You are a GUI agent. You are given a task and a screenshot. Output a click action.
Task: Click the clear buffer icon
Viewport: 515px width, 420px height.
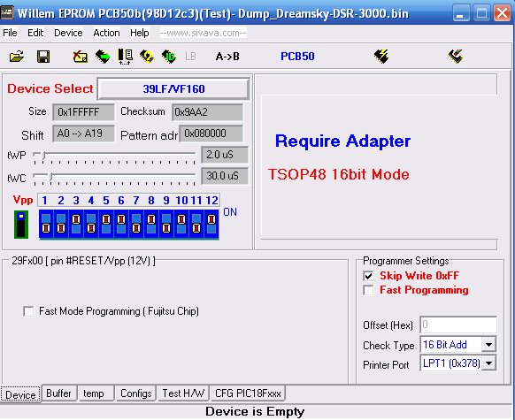[x=81, y=57]
